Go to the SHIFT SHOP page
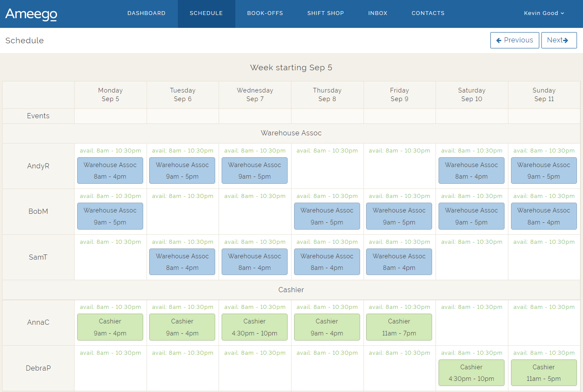583x392 pixels. [325, 13]
